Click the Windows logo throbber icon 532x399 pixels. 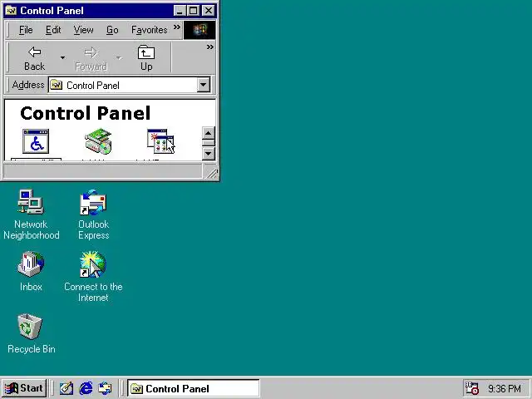199,30
